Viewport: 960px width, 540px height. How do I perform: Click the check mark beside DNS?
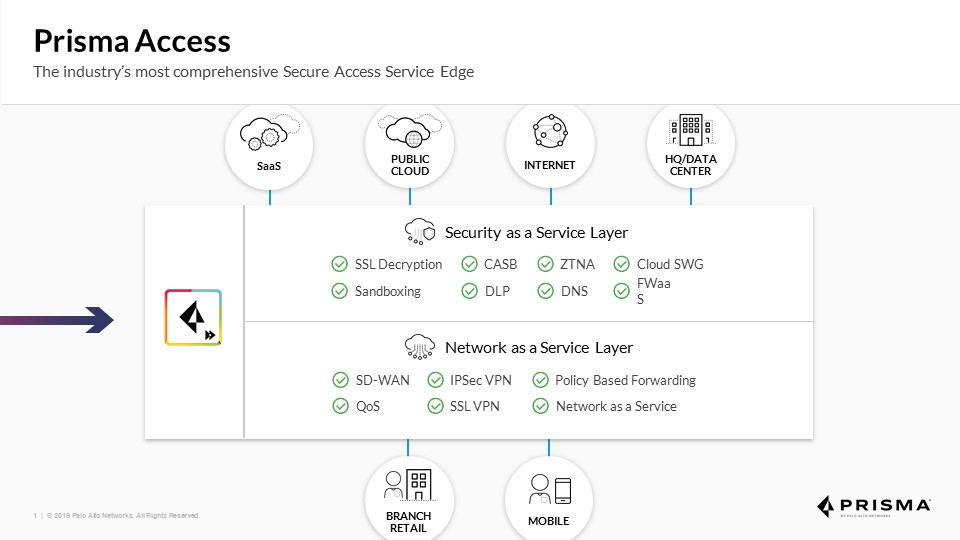(x=545, y=291)
